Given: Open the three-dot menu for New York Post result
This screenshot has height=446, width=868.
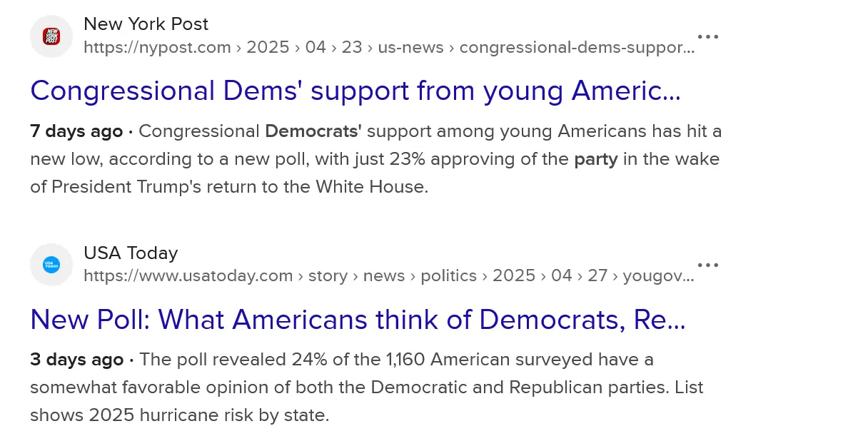Looking at the screenshot, I should (707, 36).
